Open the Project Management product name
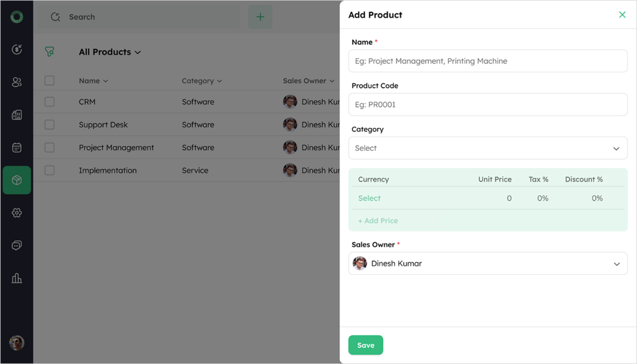The width and height of the screenshot is (637, 364). click(116, 148)
